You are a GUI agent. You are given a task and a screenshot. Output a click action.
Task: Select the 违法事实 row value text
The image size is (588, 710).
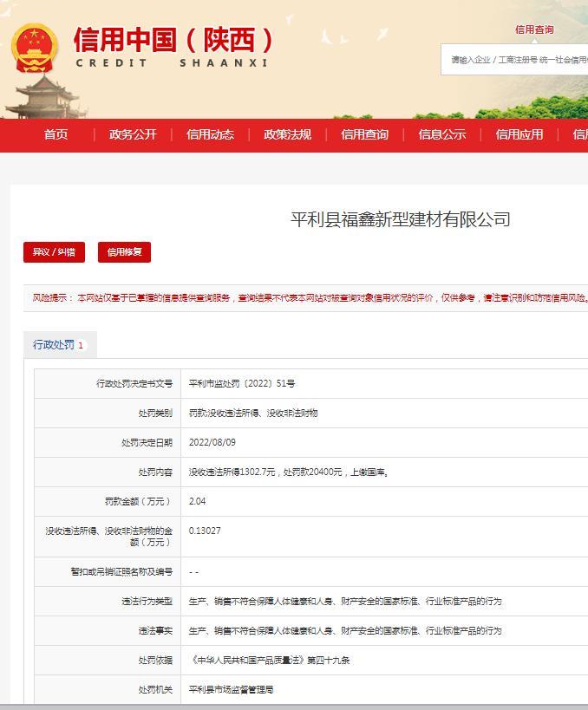click(x=345, y=631)
